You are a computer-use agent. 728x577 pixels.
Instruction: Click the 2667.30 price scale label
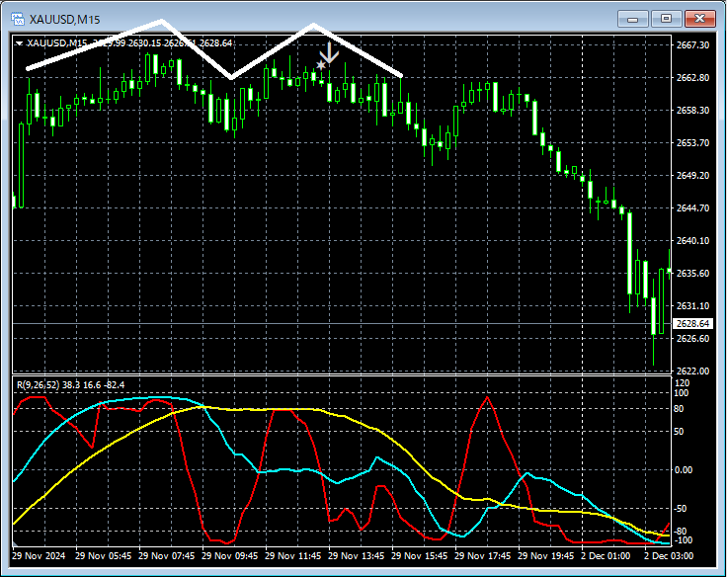(x=692, y=45)
